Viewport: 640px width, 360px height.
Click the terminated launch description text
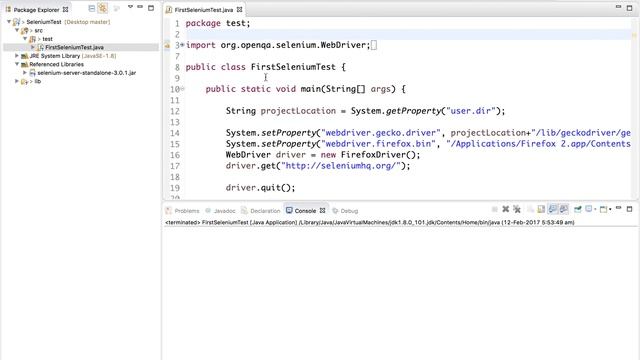coord(370,222)
